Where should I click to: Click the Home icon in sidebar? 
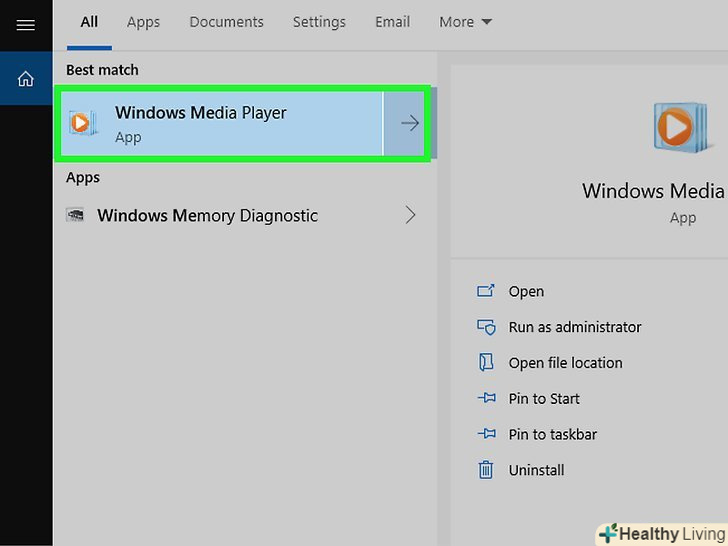click(x=26, y=79)
